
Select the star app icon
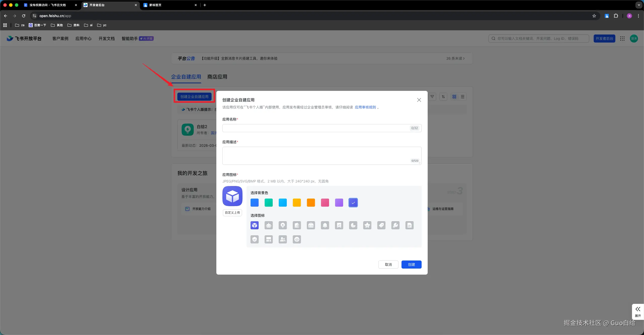pyautogui.click(x=367, y=225)
